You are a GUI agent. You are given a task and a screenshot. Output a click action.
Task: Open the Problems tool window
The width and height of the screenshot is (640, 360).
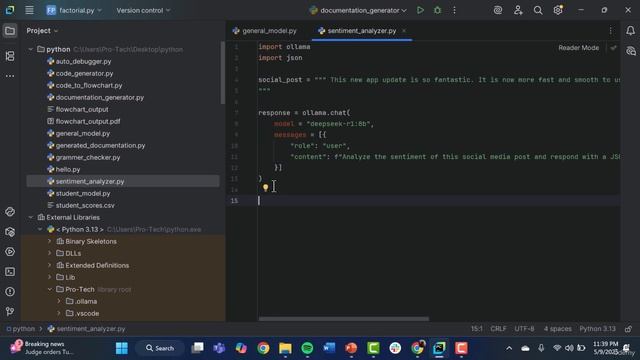[10, 292]
